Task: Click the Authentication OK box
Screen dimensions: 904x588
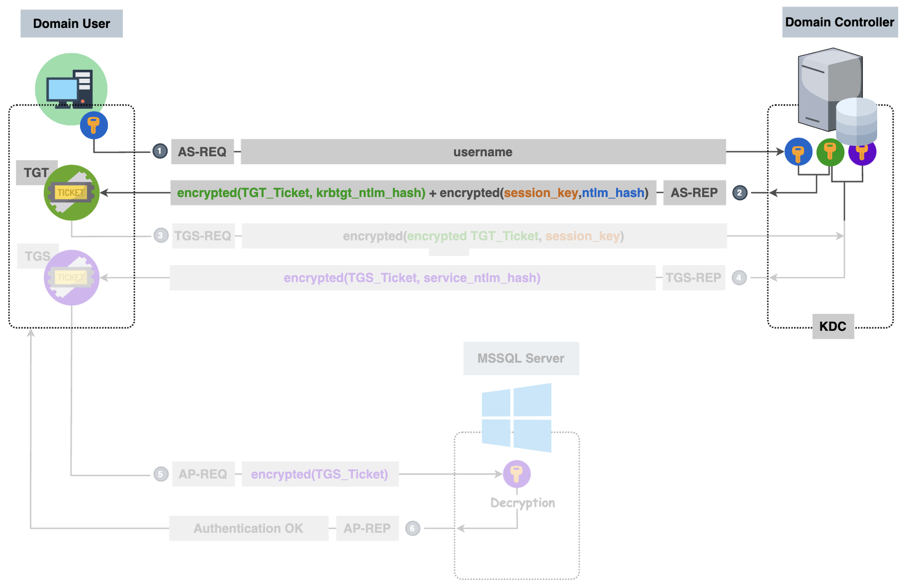Action: tap(248, 528)
